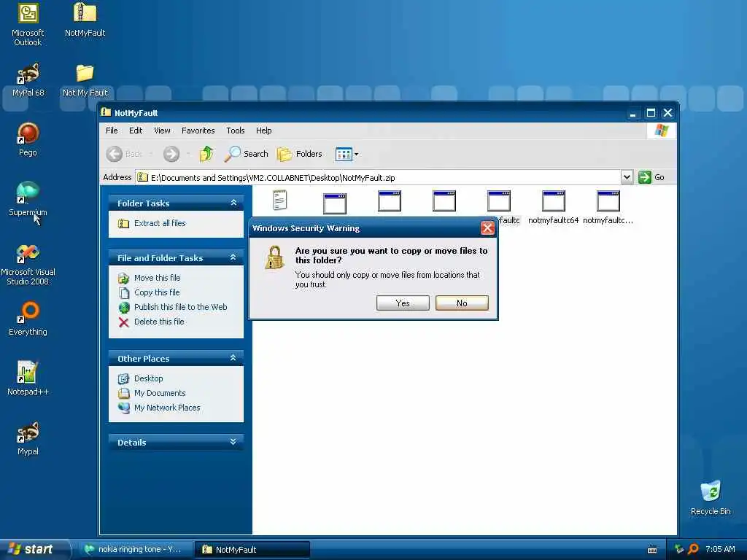This screenshot has height=560, width=747.
Task: Open the File menu
Action: 112,131
